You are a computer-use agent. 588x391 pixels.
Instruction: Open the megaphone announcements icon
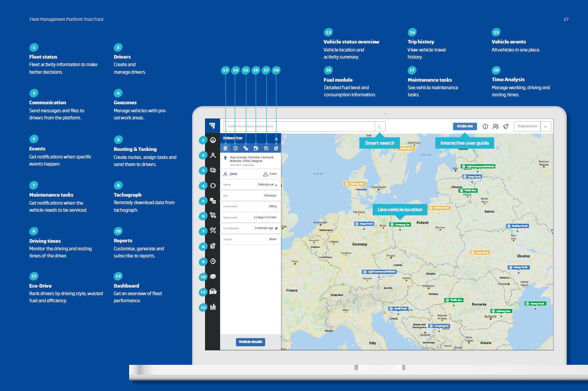pos(505,126)
